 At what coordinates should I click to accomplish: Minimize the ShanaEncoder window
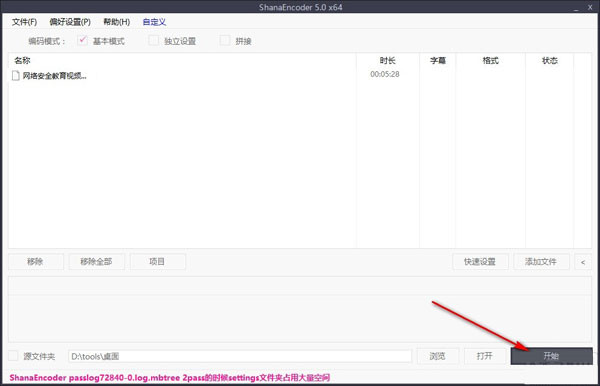point(576,7)
